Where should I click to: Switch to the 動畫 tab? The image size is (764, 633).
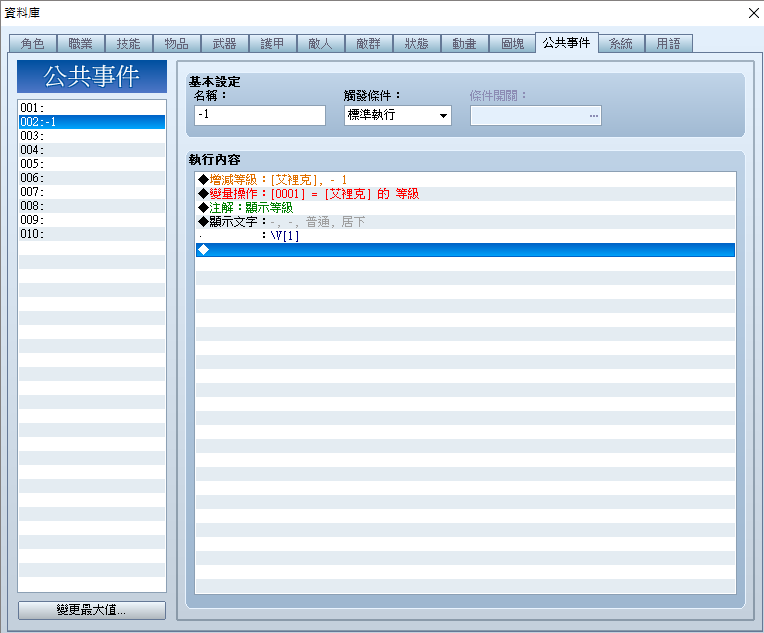click(464, 43)
